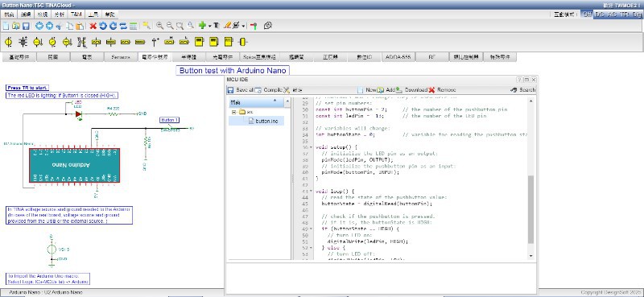Click the pencil draw tool icon
Viewport: 644px width, 297px height.
227,26
